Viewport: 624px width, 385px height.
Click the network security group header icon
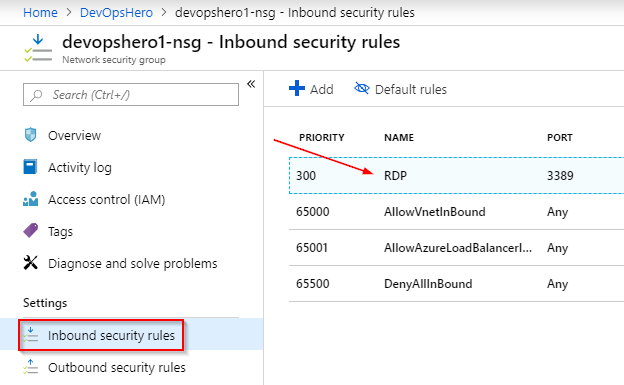[x=38, y=48]
